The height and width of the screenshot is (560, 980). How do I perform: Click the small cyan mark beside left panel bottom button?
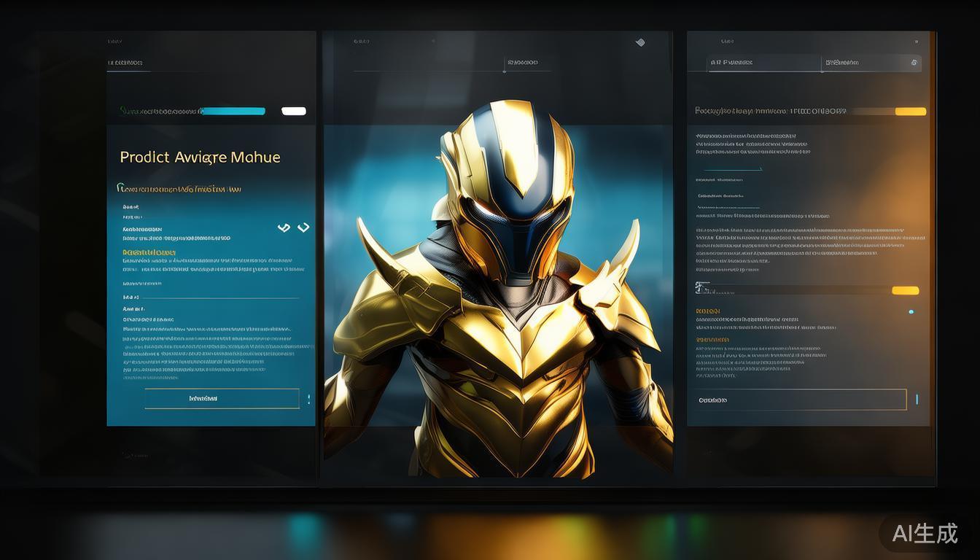(x=308, y=399)
